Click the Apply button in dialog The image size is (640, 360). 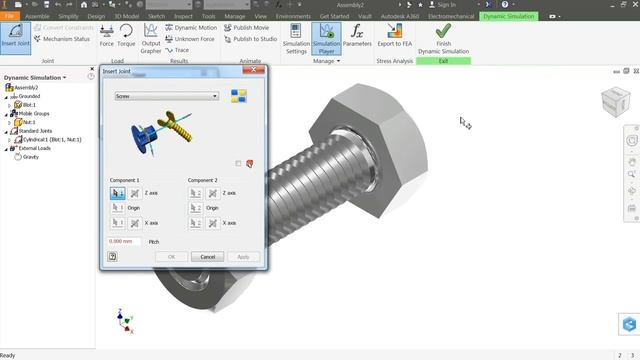click(x=243, y=257)
